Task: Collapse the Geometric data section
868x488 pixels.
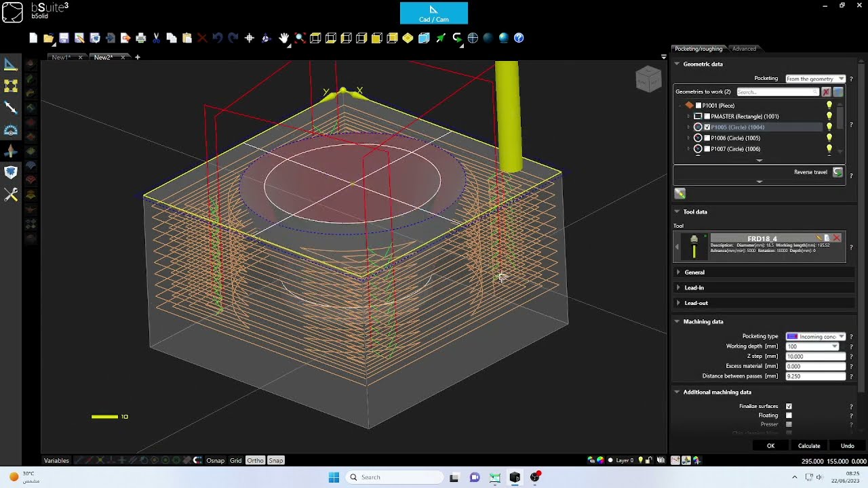Action: pos(677,64)
